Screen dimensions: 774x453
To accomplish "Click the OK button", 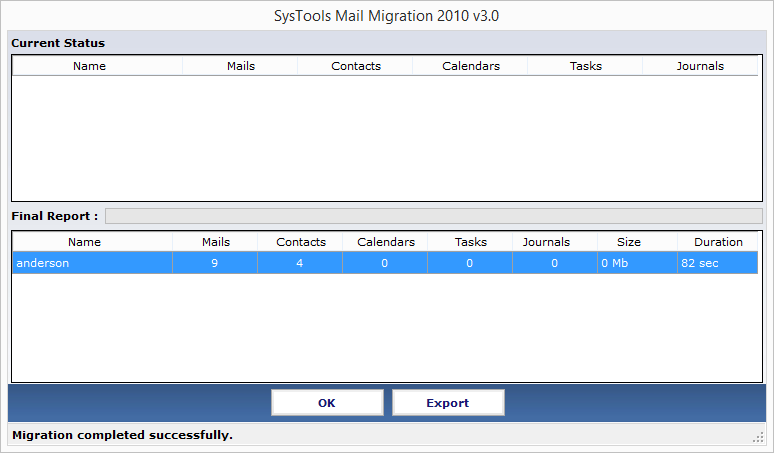I will 327,403.
